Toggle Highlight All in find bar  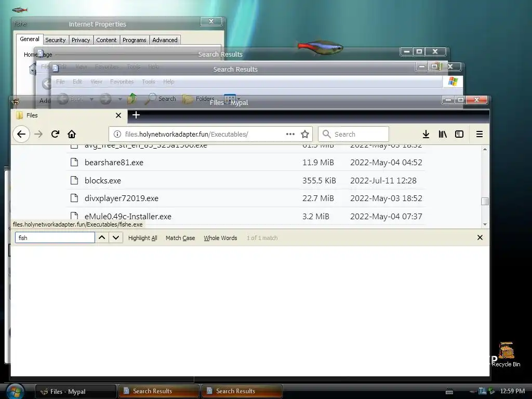click(x=142, y=238)
